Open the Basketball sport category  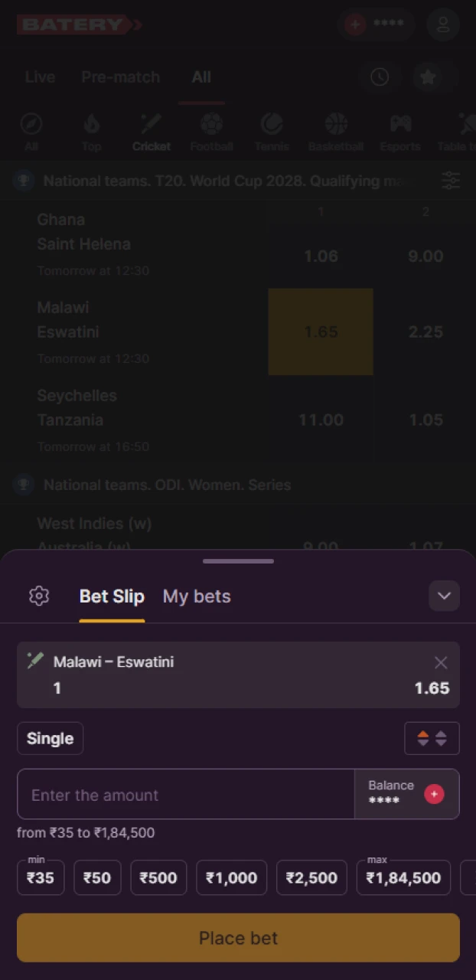pyautogui.click(x=335, y=125)
